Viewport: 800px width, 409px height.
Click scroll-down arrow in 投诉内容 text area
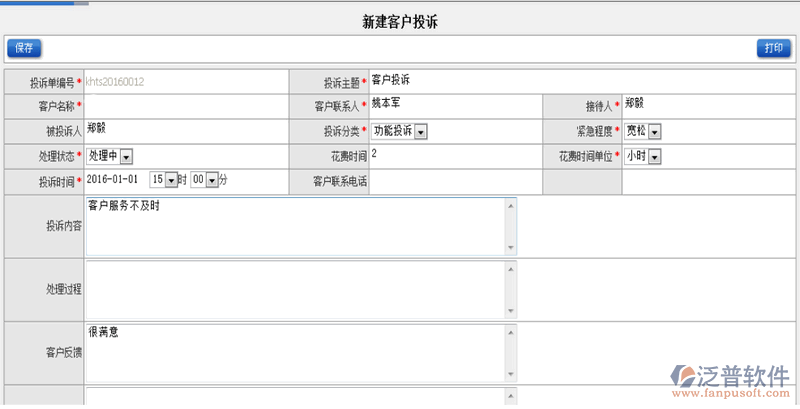(x=511, y=248)
